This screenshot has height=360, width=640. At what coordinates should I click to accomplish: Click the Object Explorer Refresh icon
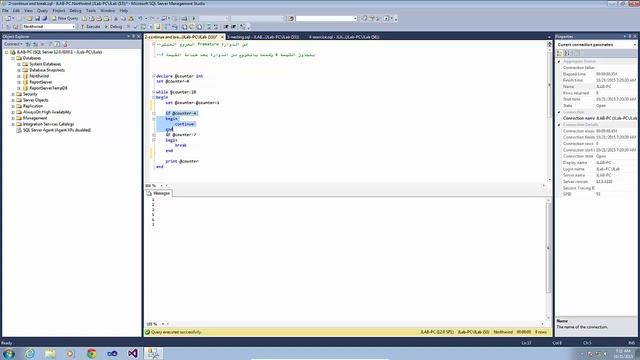[58, 44]
